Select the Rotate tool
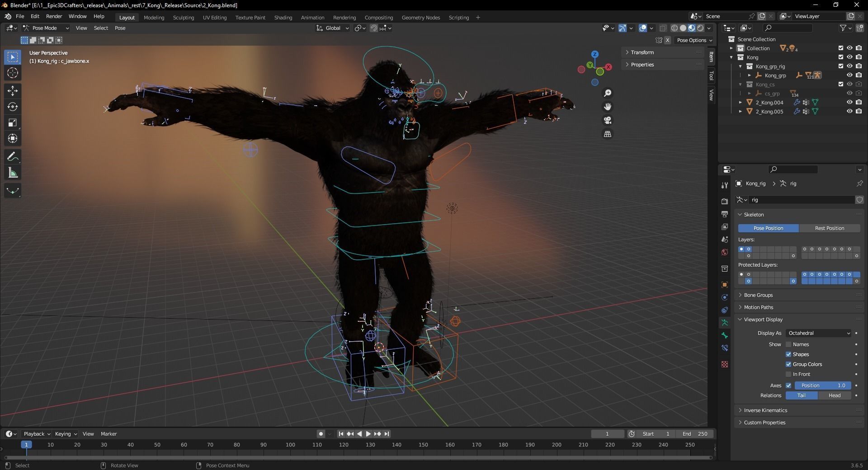Viewport: 868px width, 470px height. pos(13,107)
